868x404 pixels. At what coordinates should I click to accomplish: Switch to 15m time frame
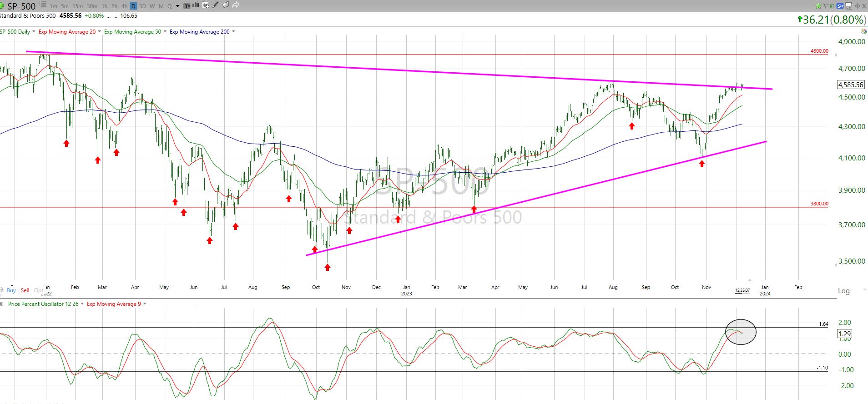77,6
